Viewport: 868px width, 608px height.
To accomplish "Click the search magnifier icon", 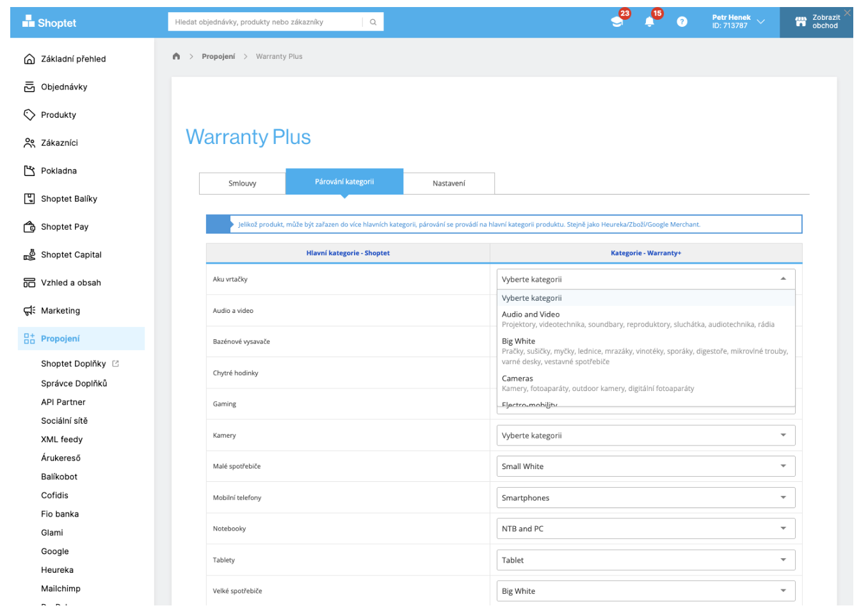I will pyautogui.click(x=373, y=22).
